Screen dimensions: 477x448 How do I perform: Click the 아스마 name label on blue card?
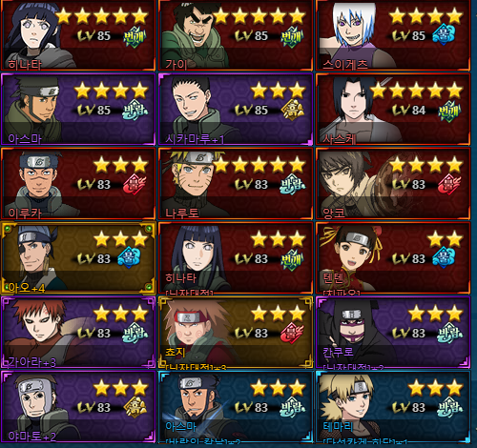[180, 426]
